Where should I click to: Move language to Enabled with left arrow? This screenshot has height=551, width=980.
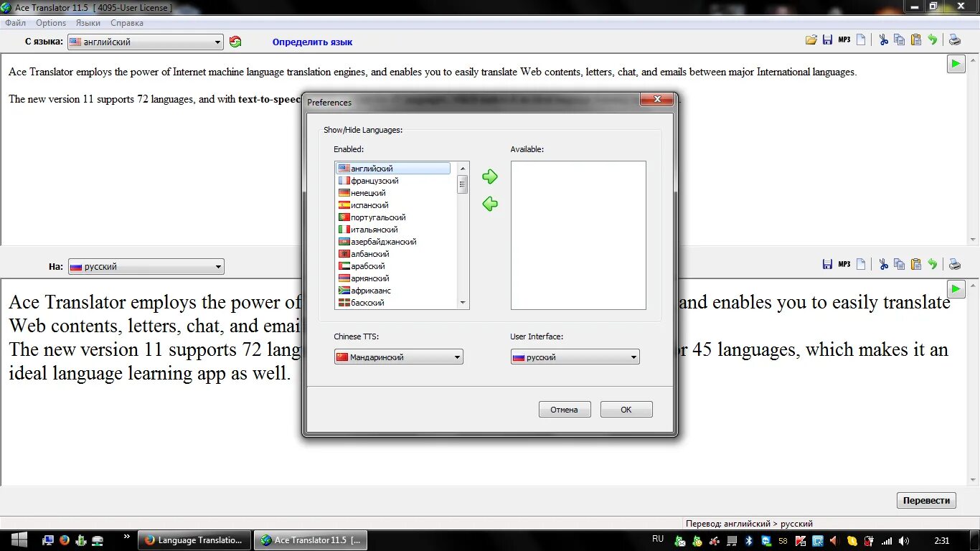[x=490, y=204]
